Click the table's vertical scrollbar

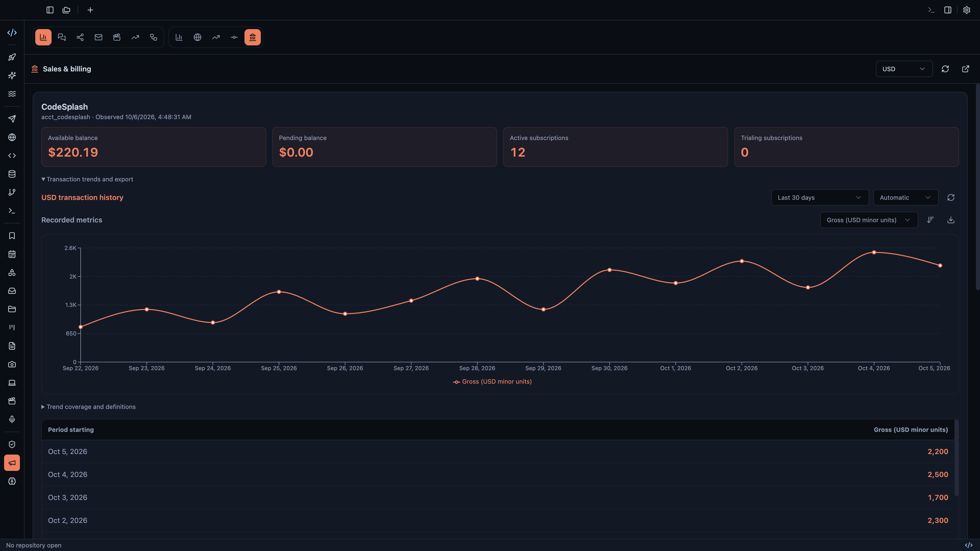pos(957,458)
